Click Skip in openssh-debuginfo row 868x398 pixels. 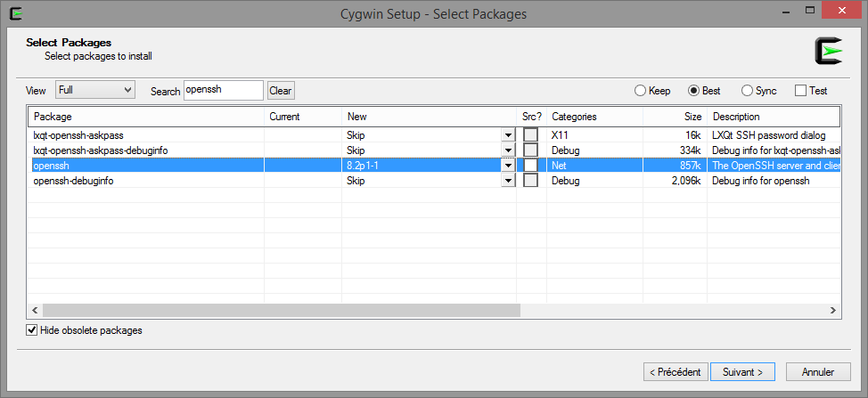point(356,180)
